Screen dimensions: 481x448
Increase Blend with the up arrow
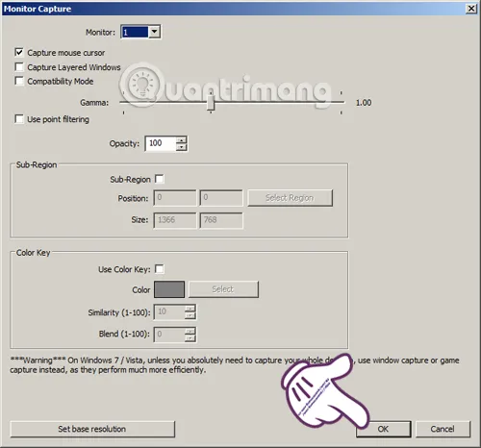190,331
